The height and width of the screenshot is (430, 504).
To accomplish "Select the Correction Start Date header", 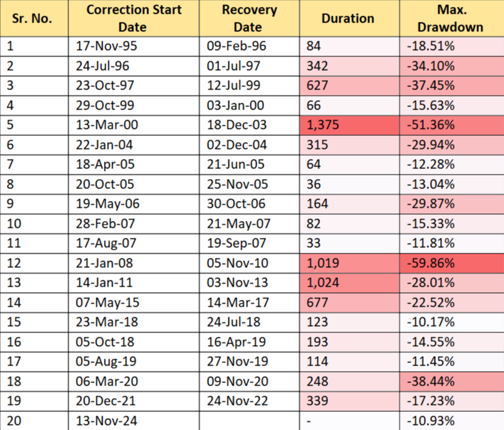I will click(133, 18).
